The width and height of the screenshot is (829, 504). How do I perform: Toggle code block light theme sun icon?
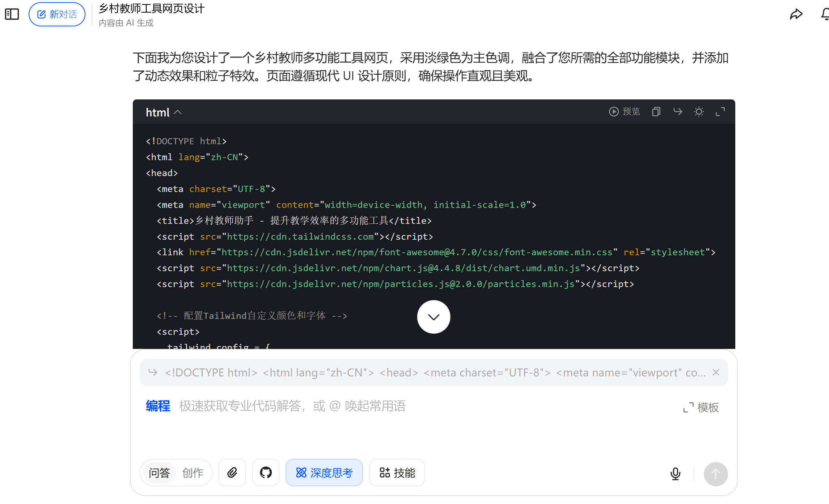(699, 112)
